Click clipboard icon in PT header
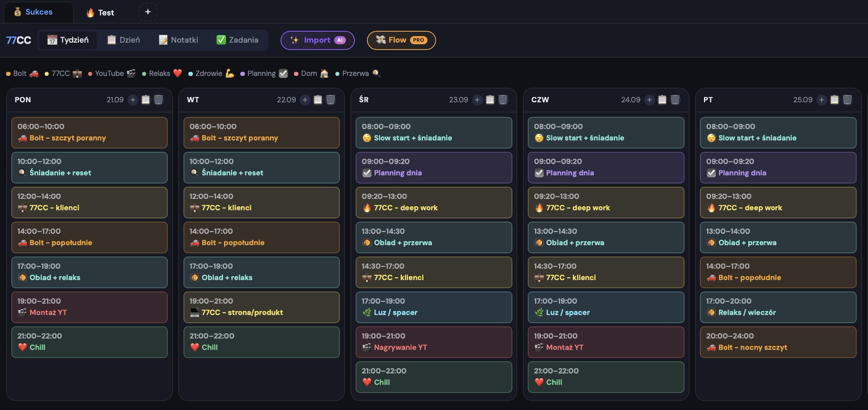Viewport: 868px width, 410px height. [x=834, y=100]
